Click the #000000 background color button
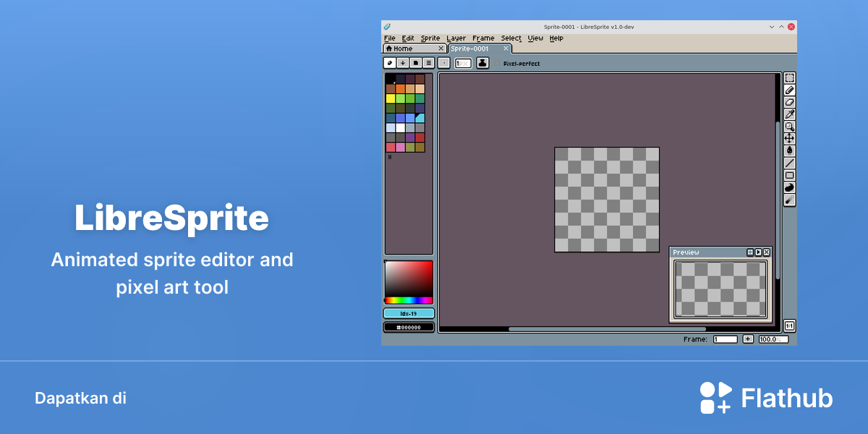 (409, 327)
